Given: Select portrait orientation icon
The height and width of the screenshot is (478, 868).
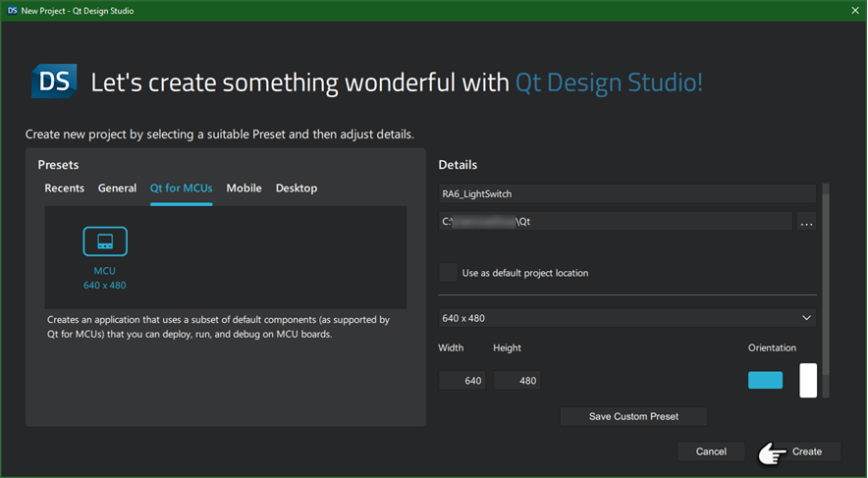Looking at the screenshot, I should point(808,380).
